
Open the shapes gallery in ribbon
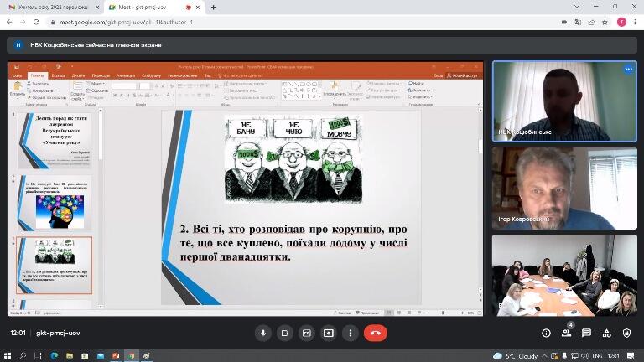pos(300,90)
